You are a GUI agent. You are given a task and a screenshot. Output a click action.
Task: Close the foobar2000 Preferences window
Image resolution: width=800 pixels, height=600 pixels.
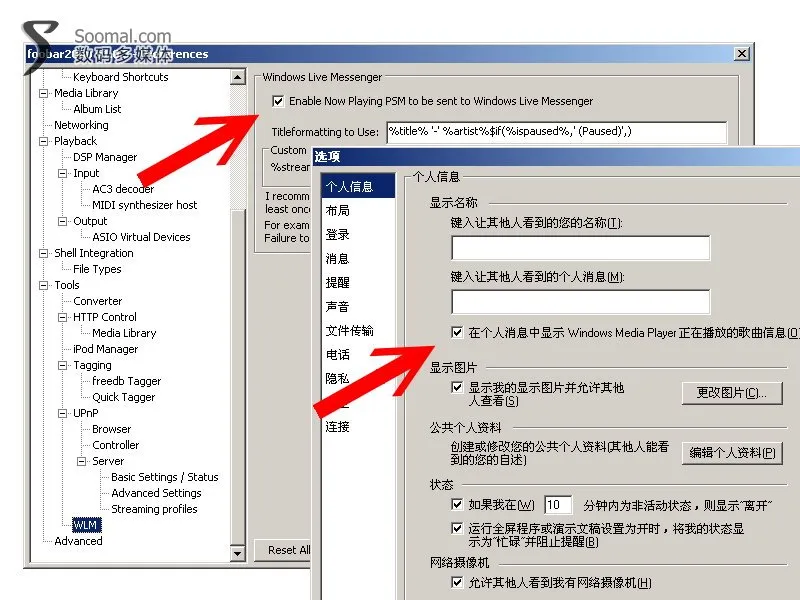point(742,53)
